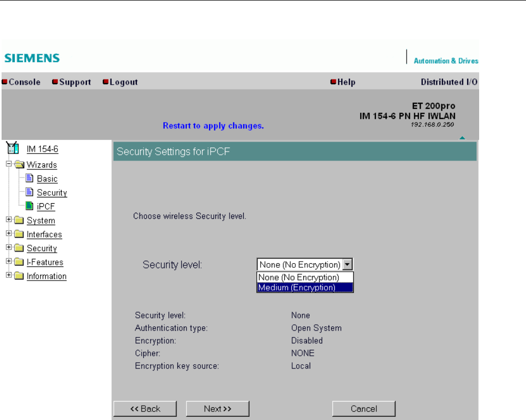Click the red bullet beside Logout
The width and height of the screenshot is (526, 420).
click(x=106, y=82)
